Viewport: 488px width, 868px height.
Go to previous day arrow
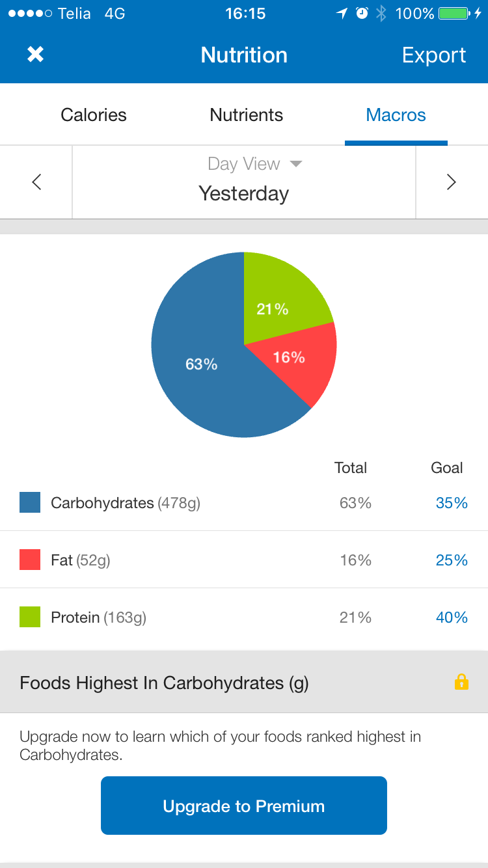coord(36,182)
